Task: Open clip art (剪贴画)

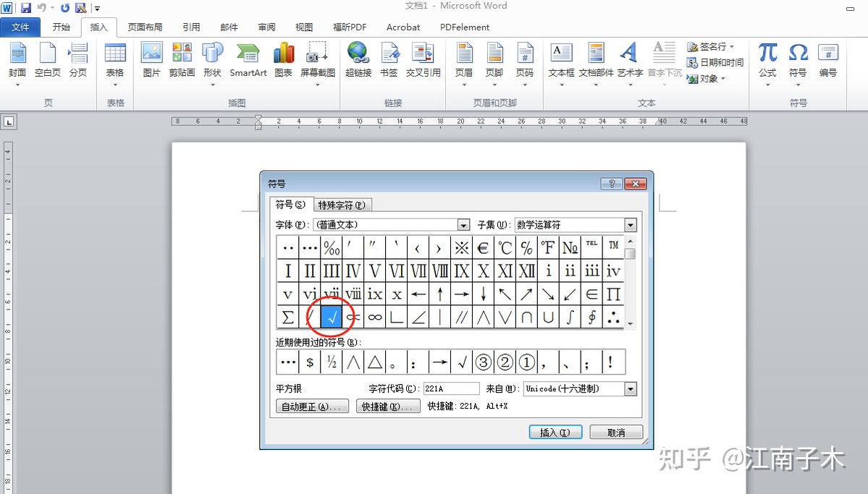Action: pyautogui.click(x=182, y=61)
